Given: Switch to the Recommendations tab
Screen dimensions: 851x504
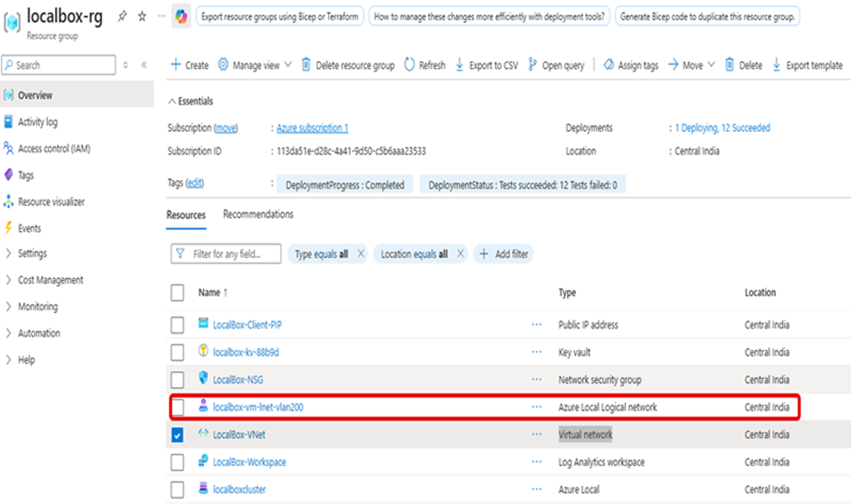Looking at the screenshot, I should click(258, 215).
